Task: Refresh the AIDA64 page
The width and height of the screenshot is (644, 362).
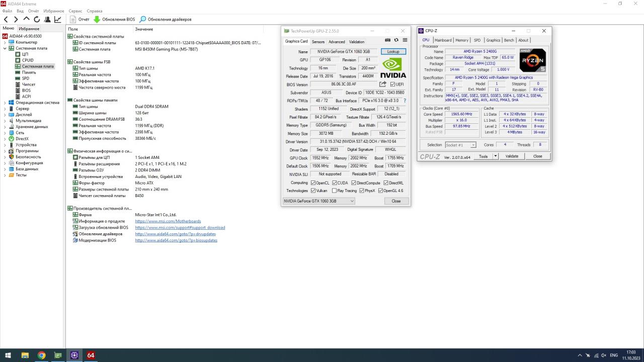Action: tap(37, 20)
